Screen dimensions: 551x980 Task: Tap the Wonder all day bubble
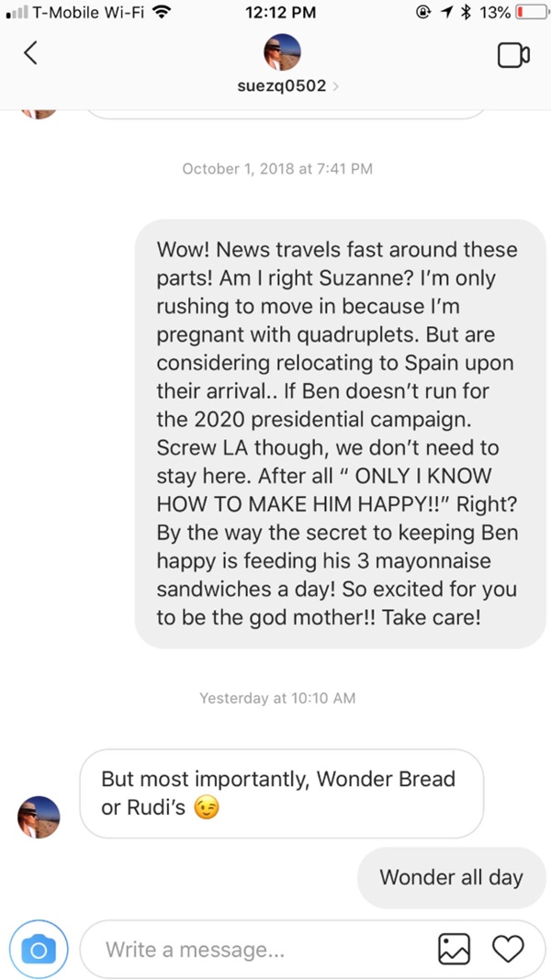(x=452, y=877)
